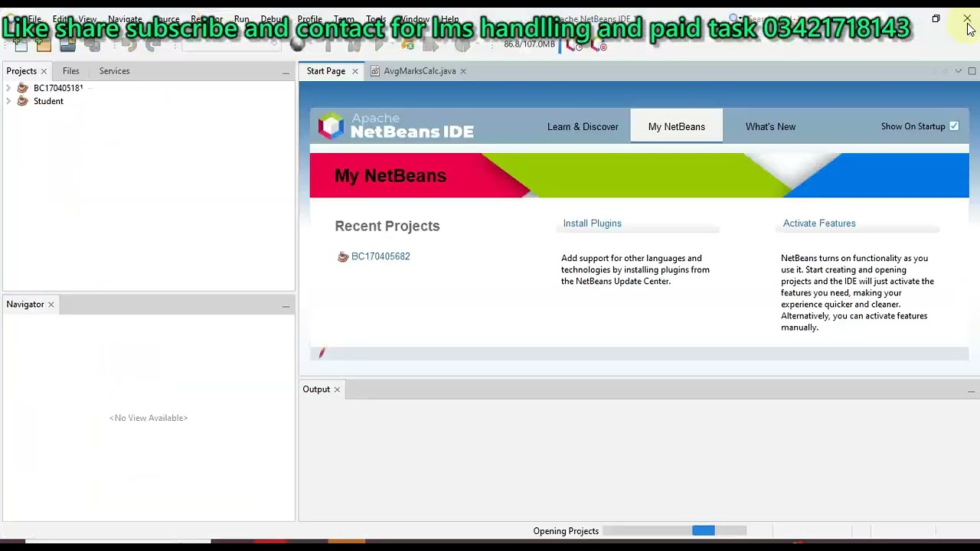Click the Java file icon on AvgMarksCalc.java tab

(x=375, y=71)
